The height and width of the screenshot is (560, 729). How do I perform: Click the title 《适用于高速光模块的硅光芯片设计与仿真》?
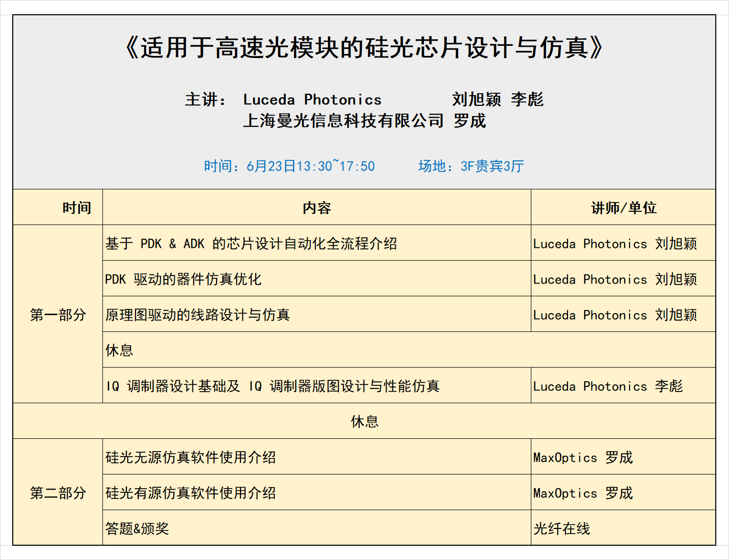point(364,48)
